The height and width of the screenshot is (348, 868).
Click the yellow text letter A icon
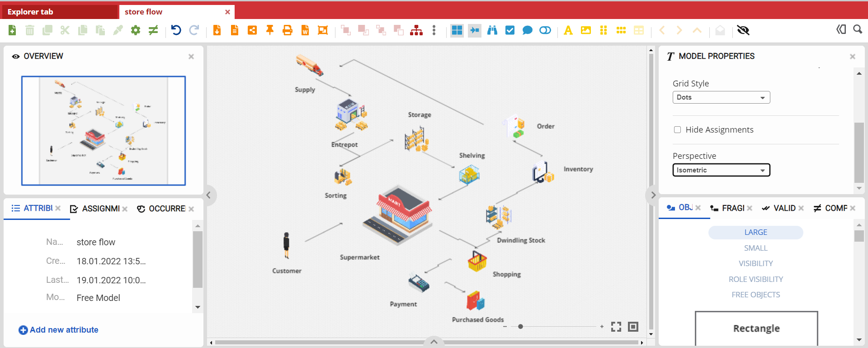point(568,30)
